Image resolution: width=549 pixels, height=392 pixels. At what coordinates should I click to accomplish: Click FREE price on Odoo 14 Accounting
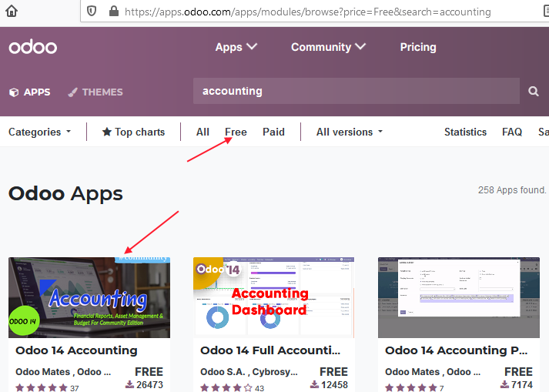(149, 371)
